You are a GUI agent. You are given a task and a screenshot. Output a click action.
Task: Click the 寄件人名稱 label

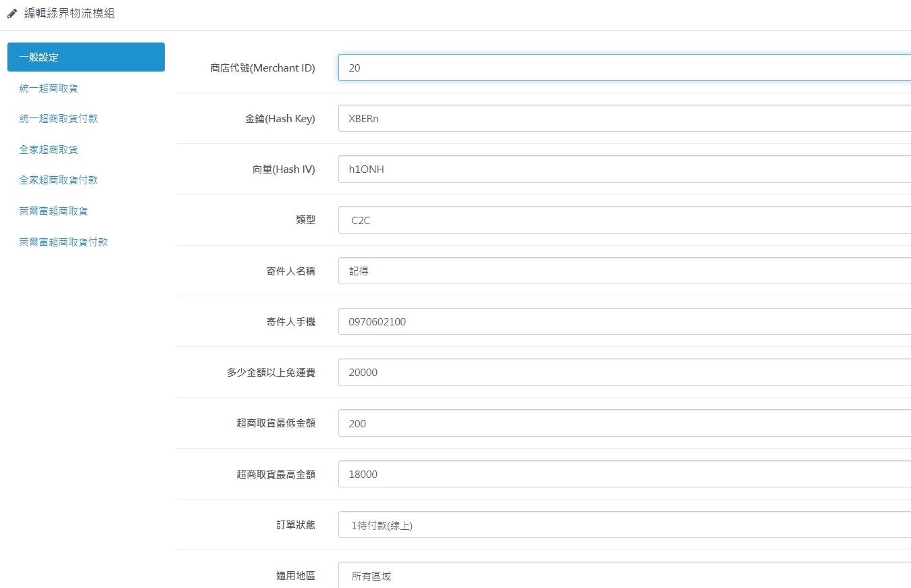click(290, 271)
